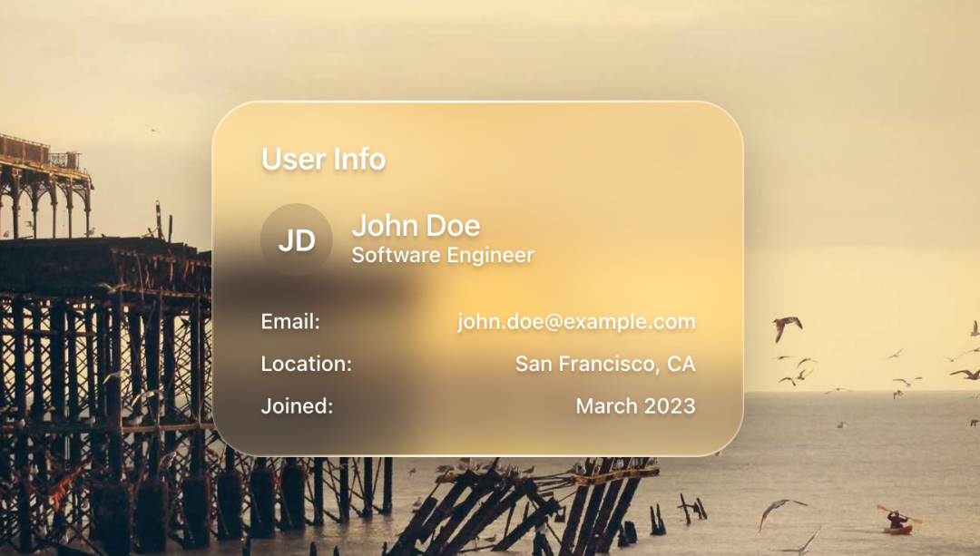Click the word Info in the heading
The image size is (980, 556).
pos(359,159)
